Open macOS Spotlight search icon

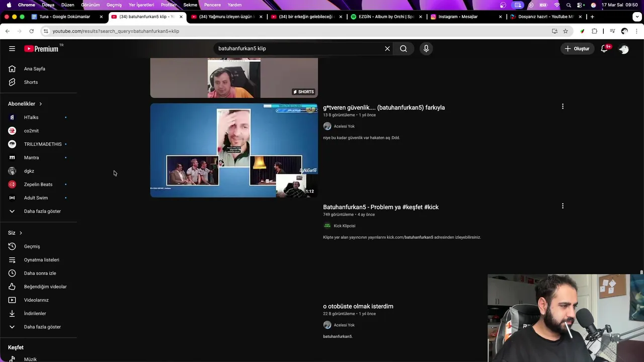[569, 5]
